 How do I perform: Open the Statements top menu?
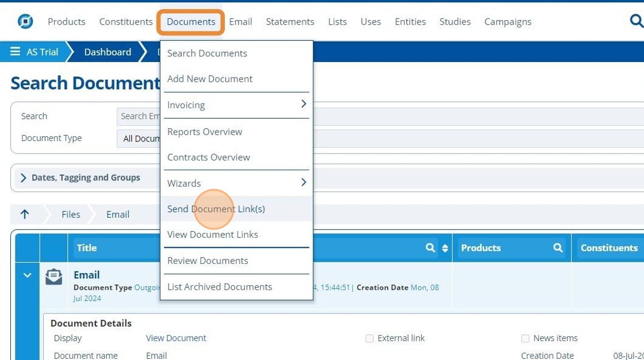click(290, 22)
